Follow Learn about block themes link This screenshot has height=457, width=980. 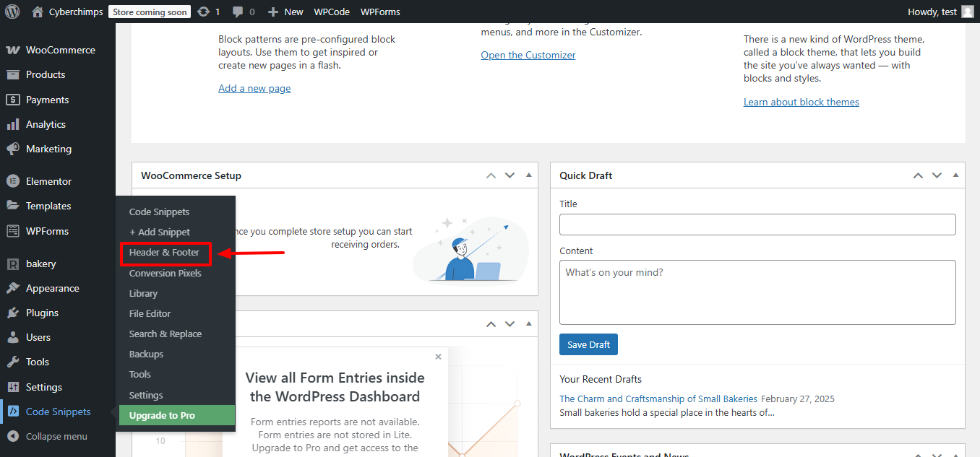(x=801, y=102)
